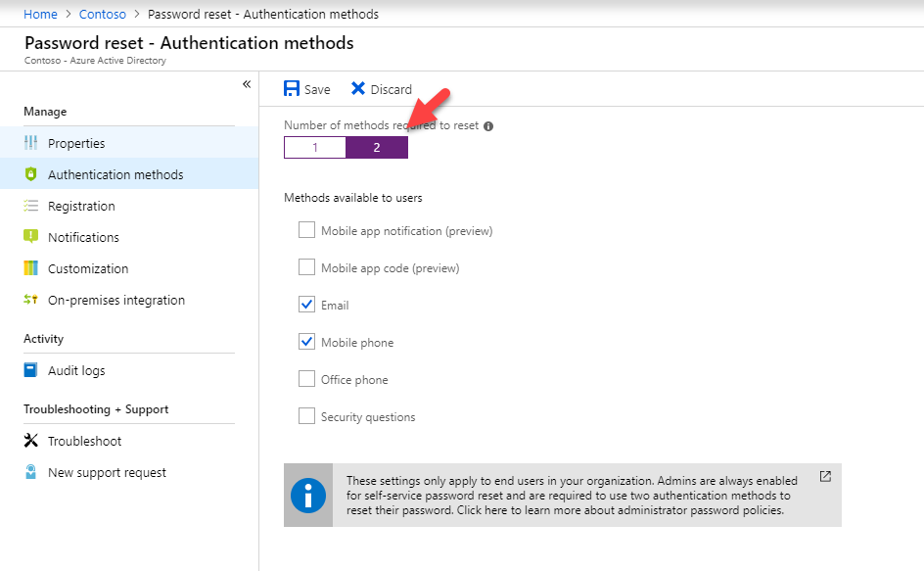
Task: Click the Discard X icon
Action: (357, 88)
